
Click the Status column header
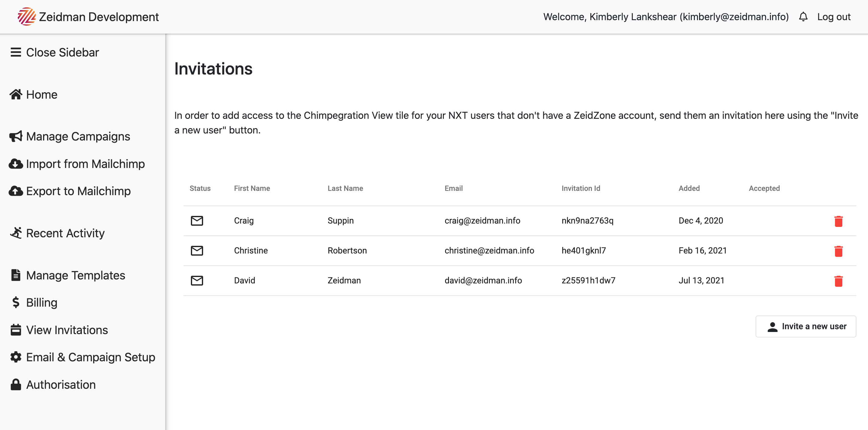coord(200,188)
